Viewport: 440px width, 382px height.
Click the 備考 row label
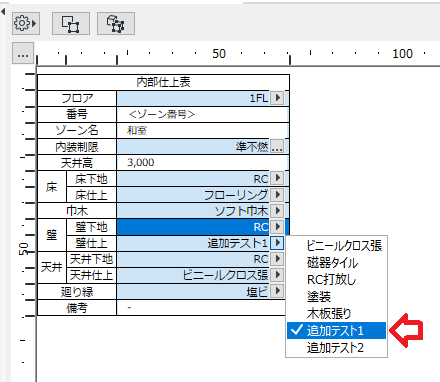coord(77,307)
